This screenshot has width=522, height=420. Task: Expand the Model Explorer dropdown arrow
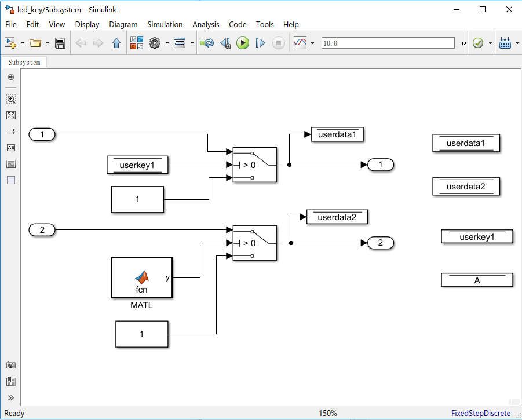click(x=192, y=43)
